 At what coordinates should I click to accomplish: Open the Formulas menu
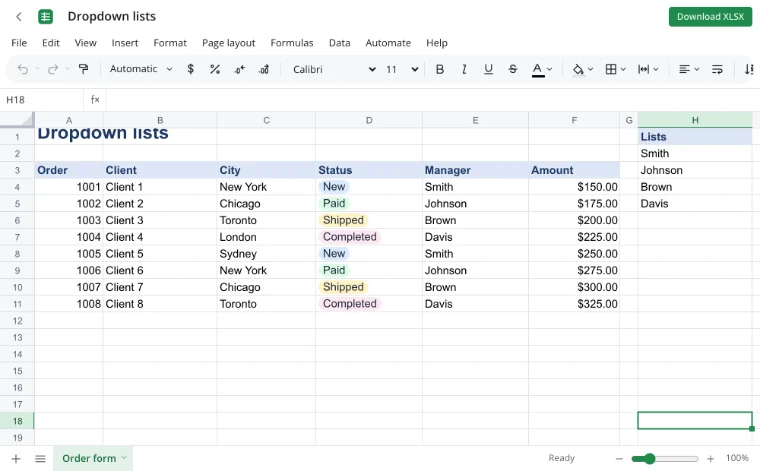tap(292, 43)
